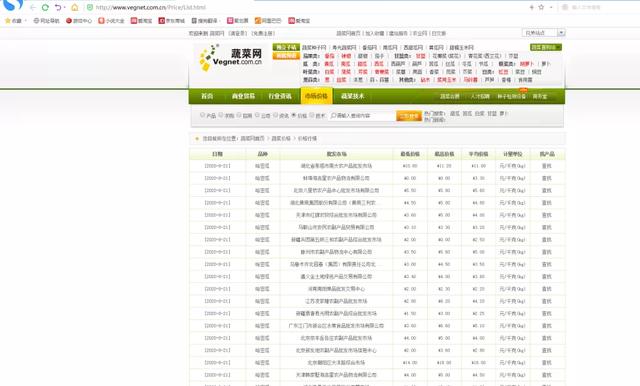Open the 食用菌 category link
This screenshot has height=386, width=640.
[525, 80]
